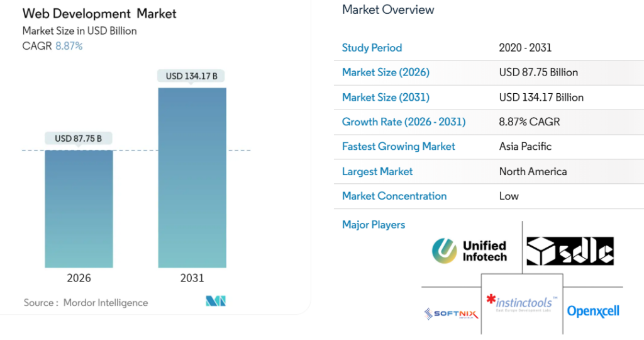Screen dimensions: 644x340
Task: Click the SDLC black logo
Action: [x=570, y=251]
